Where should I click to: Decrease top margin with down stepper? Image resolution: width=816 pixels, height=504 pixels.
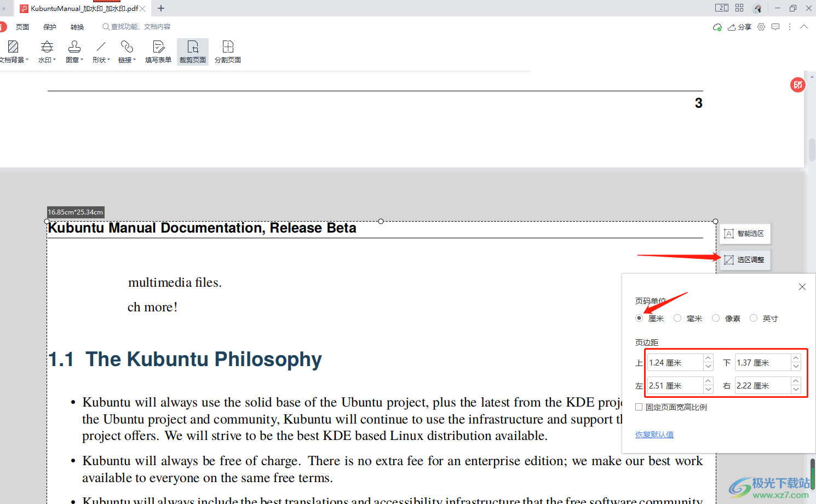pyautogui.click(x=708, y=367)
